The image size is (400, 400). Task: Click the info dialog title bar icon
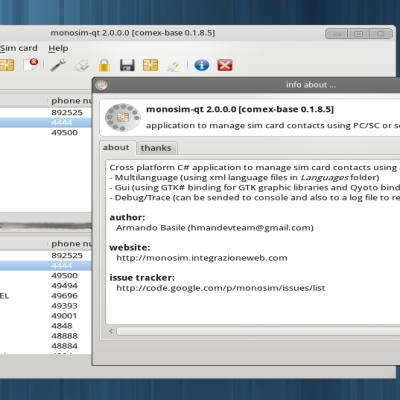tap(101, 85)
